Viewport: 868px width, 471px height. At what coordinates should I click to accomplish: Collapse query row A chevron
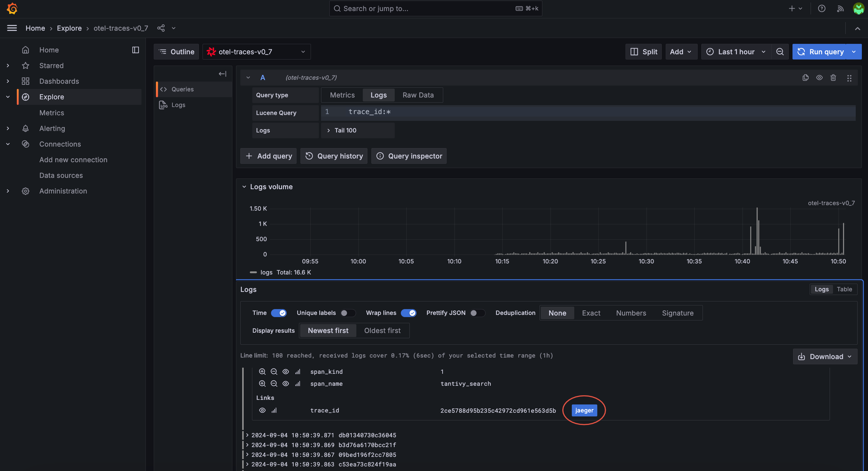[x=248, y=78]
